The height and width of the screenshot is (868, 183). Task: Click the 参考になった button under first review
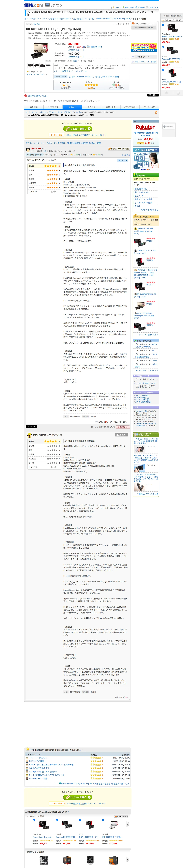[123, 427]
